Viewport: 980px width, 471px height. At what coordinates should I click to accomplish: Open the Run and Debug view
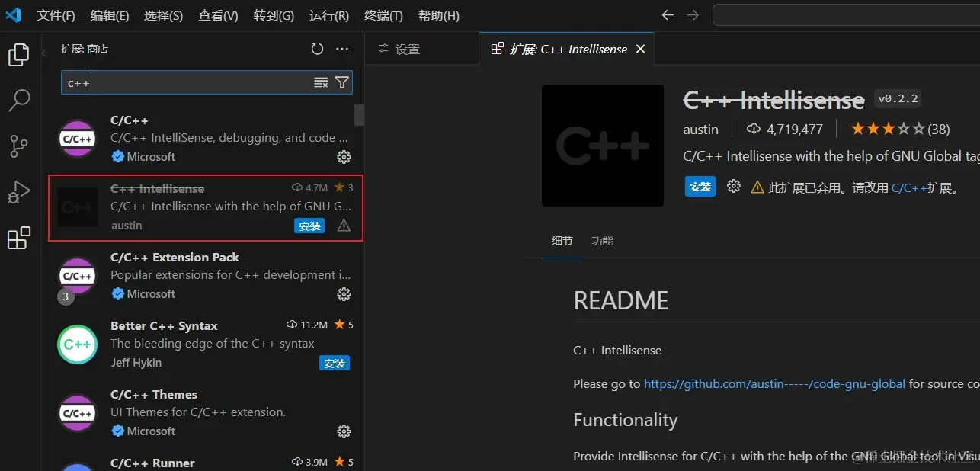click(x=18, y=192)
